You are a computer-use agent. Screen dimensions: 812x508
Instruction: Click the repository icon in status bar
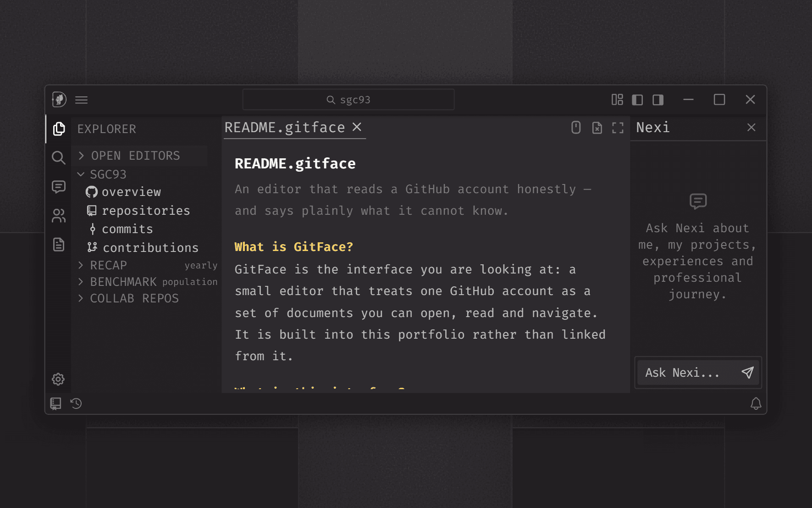[55, 404]
